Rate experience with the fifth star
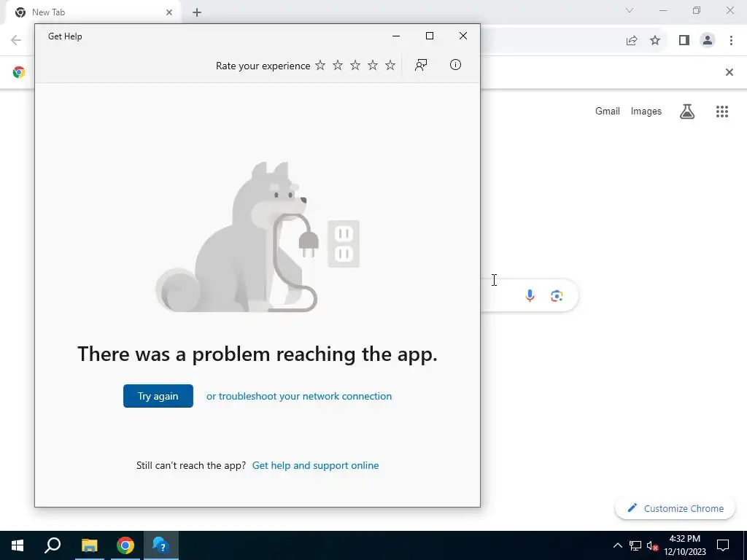The height and width of the screenshot is (560, 747). [390, 65]
